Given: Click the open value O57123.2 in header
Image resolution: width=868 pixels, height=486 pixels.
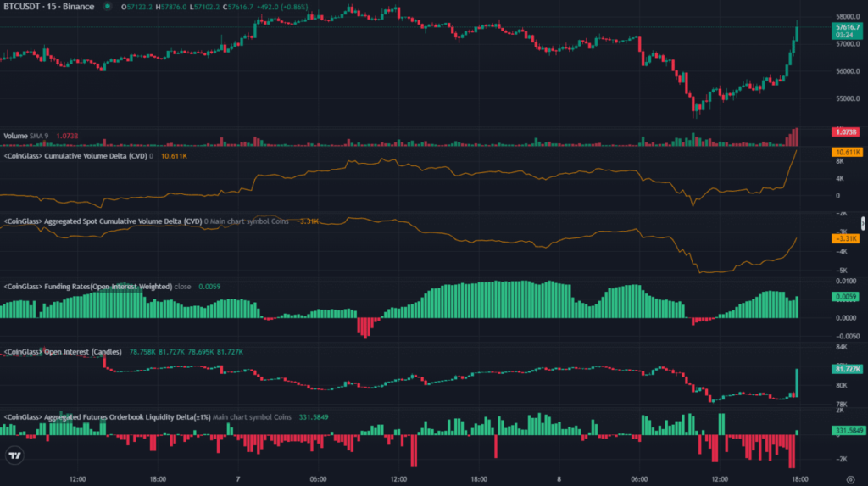Looking at the screenshot, I should tap(136, 7).
